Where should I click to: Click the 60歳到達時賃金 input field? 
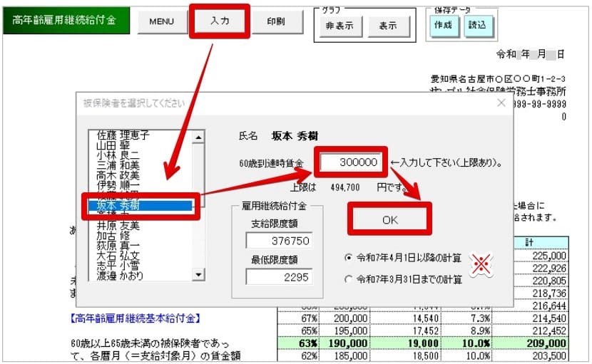tap(351, 162)
